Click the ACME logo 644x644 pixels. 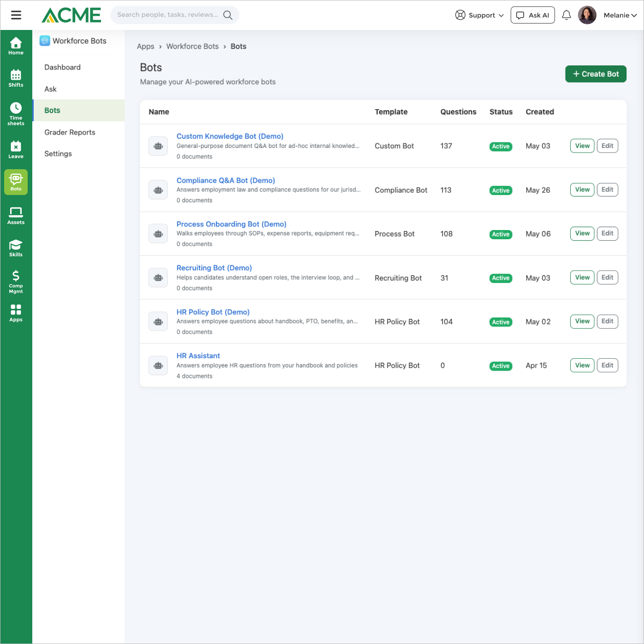click(x=72, y=15)
